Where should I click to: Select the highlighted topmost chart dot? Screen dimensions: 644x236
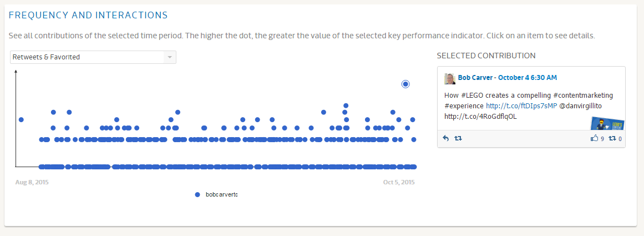point(405,84)
